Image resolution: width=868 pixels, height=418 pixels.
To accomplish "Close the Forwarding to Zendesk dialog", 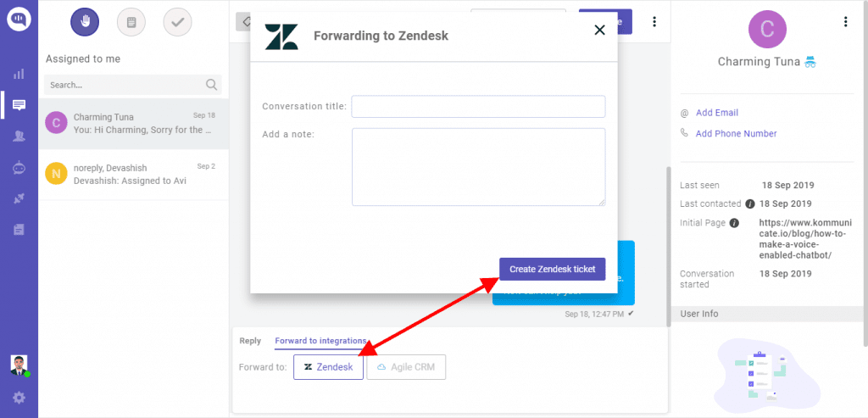I will (x=599, y=30).
